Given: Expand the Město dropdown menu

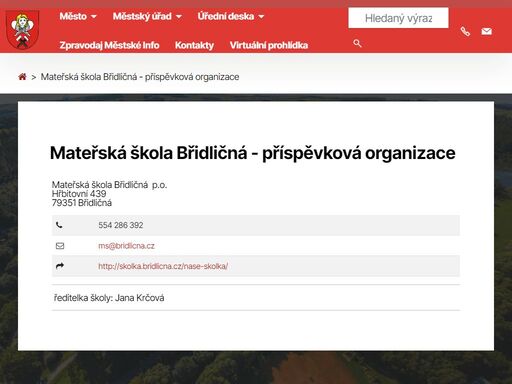Looking at the screenshot, I should 78,16.
